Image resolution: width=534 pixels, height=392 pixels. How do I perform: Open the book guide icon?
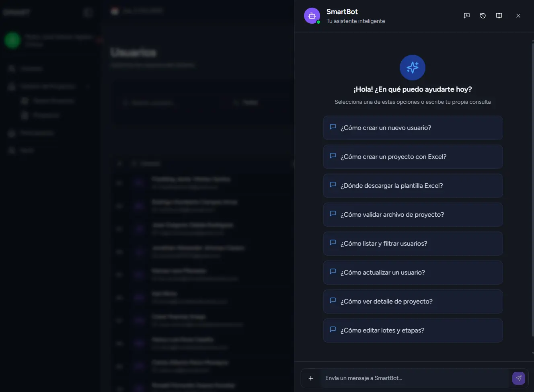(499, 16)
